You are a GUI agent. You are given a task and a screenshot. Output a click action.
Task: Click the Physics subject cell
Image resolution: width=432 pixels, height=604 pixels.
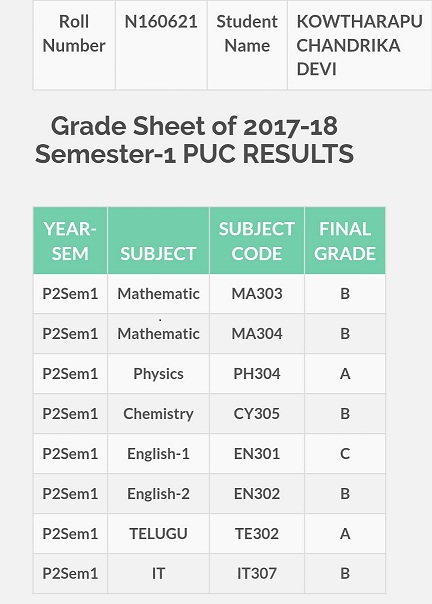(158, 374)
